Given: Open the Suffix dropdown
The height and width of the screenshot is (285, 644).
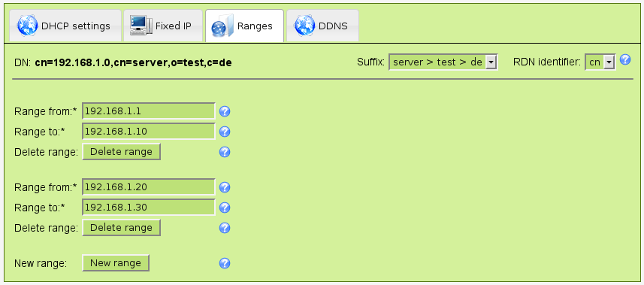Looking at the screenshot, I should tap(443, 62).
